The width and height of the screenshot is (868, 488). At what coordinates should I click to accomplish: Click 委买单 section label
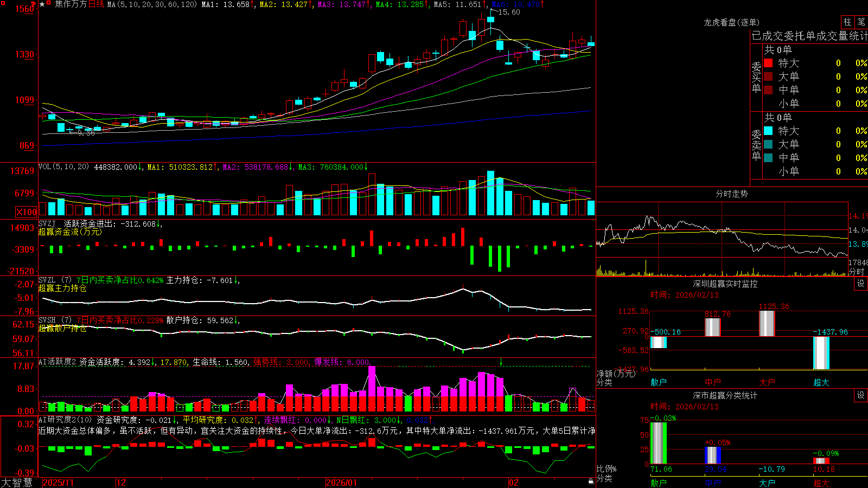click(x=756, y=77)
